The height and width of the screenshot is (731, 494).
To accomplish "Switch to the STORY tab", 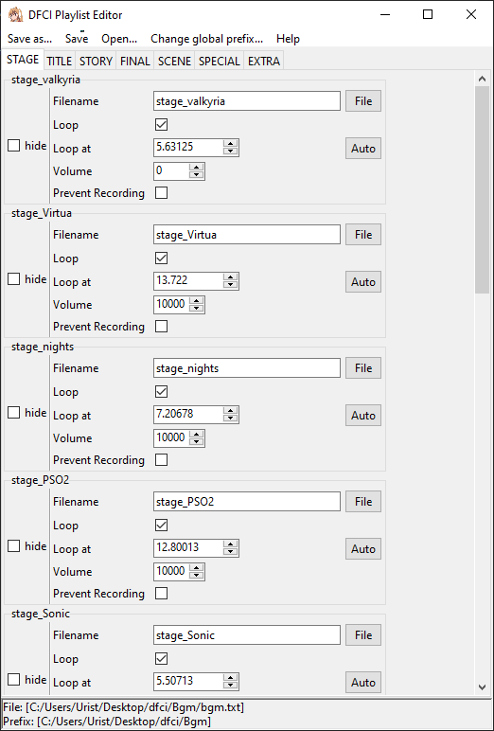I will 96,61.
